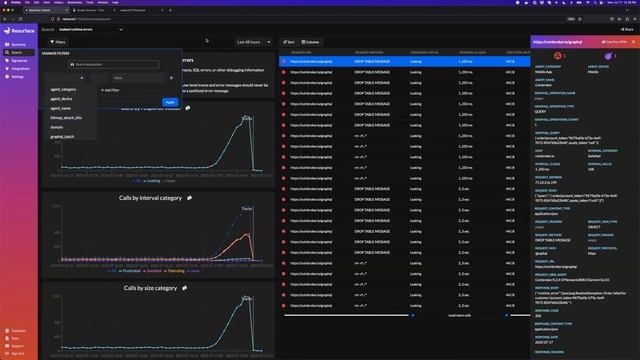Select bitmap_attack_bits from the field list
Screen dimensions: 640x360
tap(66, 118)
